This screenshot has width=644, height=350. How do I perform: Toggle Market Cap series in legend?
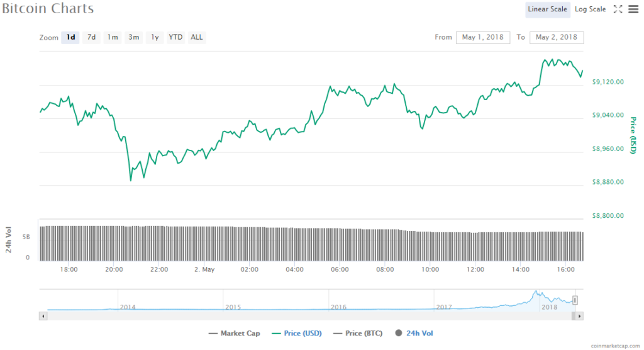(x=235, y=333)
